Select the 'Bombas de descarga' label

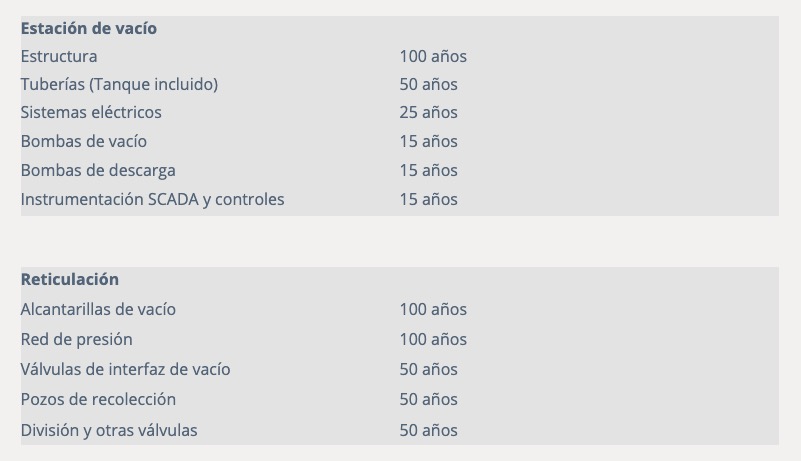coord(98,170)
